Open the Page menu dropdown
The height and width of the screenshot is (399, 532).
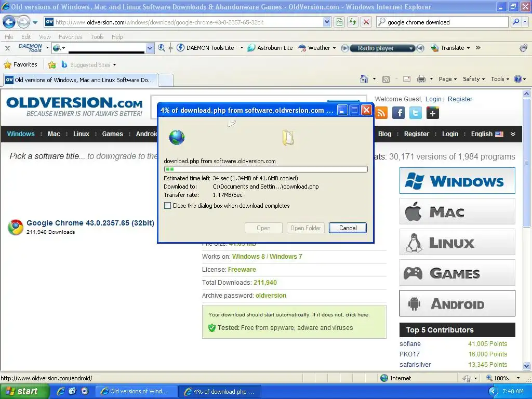tap(447, 79)
